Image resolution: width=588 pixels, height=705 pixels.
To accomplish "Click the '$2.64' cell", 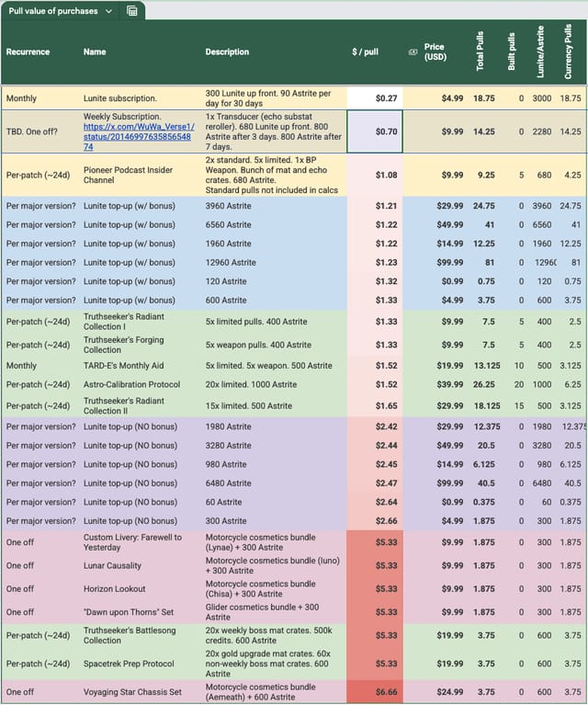I will [375, 502].
